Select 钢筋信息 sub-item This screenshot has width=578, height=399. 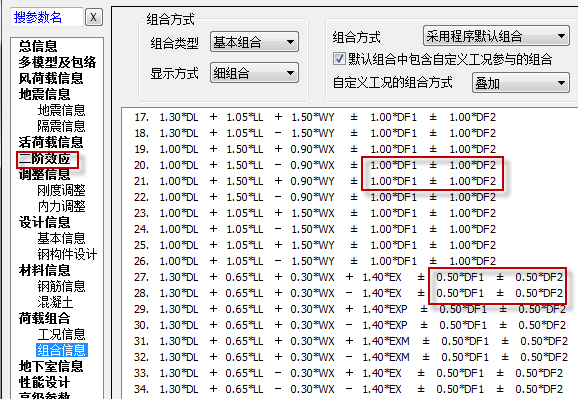click(61, 286)
